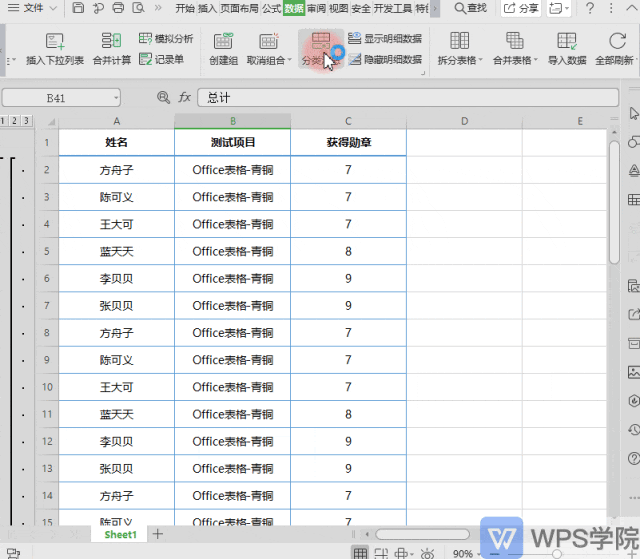Click the zoom slider handle
Screen dimensions: 640x559
pyautogui.click(x=556, y=554)
